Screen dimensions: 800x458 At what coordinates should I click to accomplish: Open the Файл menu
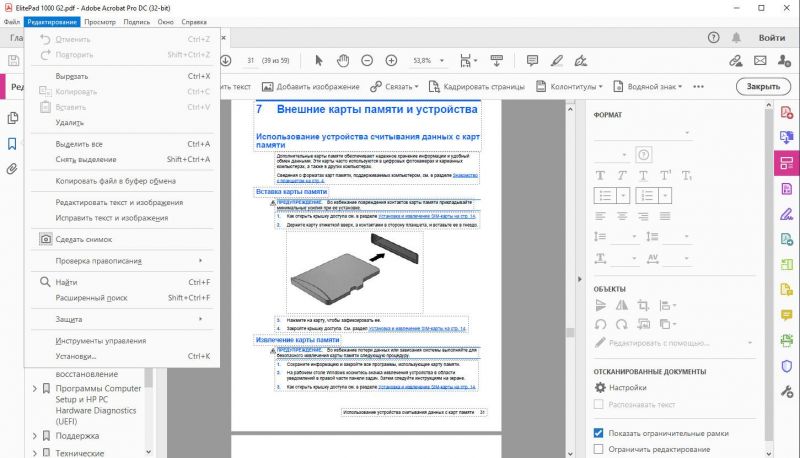point(12,22)
